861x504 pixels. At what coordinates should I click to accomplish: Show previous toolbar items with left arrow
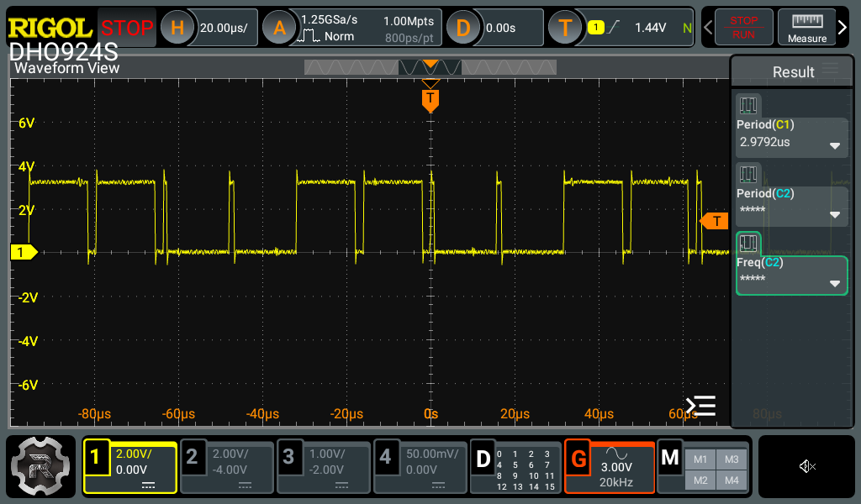(x=708, y=27)
